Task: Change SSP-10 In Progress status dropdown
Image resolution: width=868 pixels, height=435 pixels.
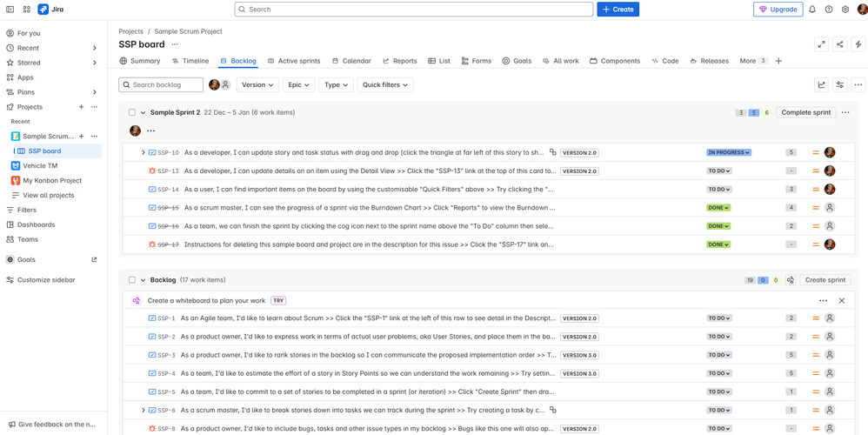Action: pos(729,152)
